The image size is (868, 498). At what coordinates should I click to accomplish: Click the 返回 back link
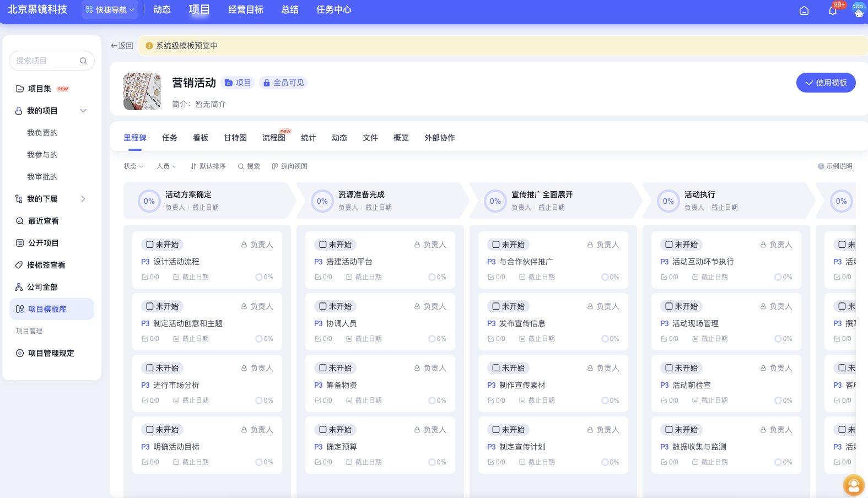(122, 46)
